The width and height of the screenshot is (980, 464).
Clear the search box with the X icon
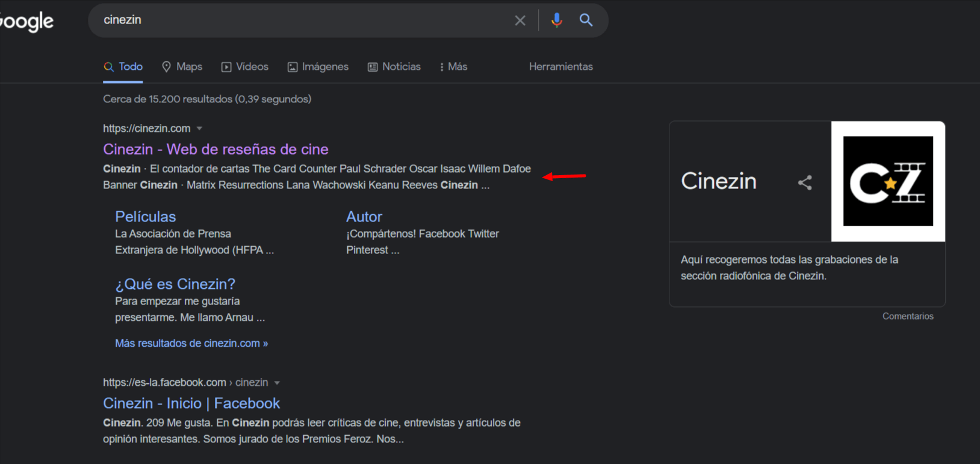(520, 20)
